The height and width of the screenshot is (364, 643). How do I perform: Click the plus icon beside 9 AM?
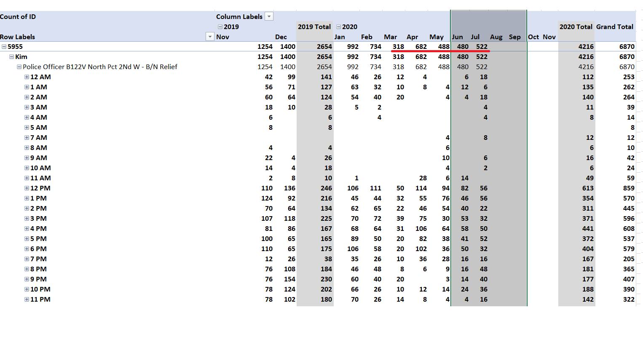27,158
